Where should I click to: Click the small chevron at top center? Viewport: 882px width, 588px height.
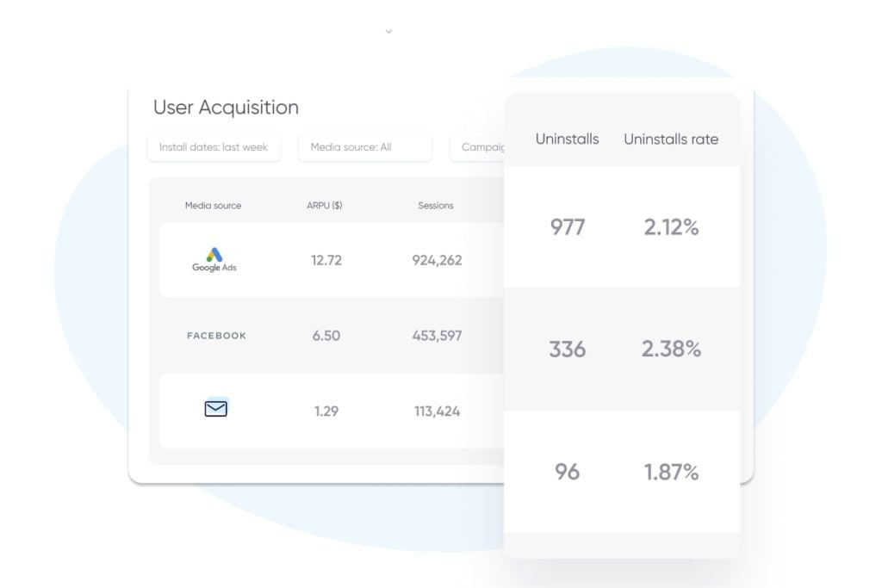point(388,31)
